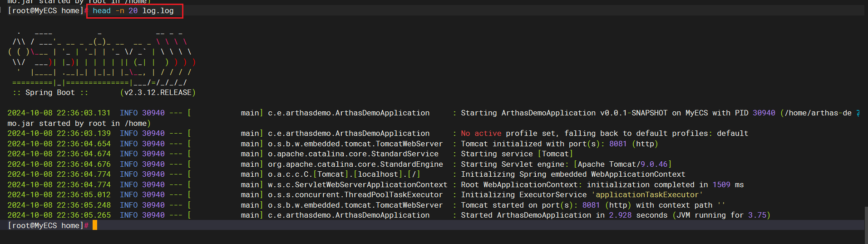Click logger 'o.apache.catalina.core.StandardService'
This screenshot has height=244, width=868.
353,154
